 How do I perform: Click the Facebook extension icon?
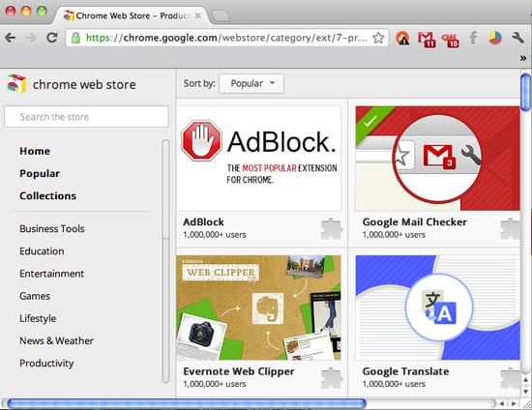473,38
